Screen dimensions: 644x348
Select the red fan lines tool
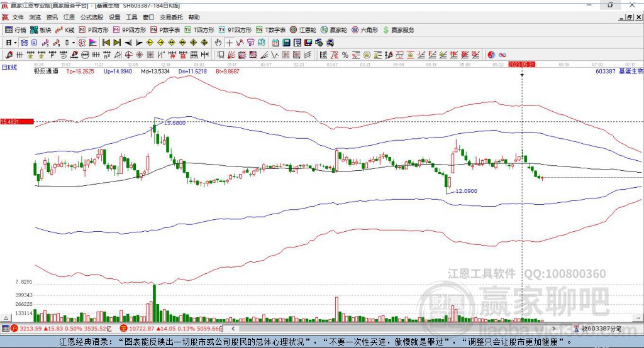point(231,55)
